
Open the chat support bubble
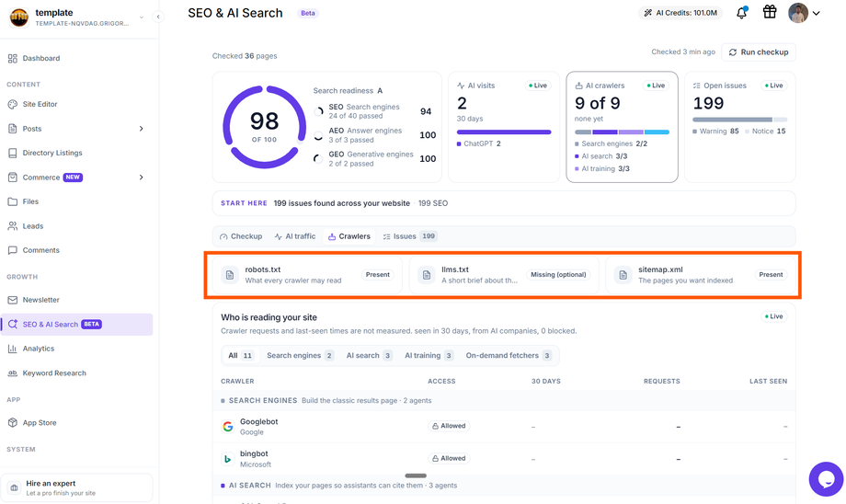coord(826,478)
